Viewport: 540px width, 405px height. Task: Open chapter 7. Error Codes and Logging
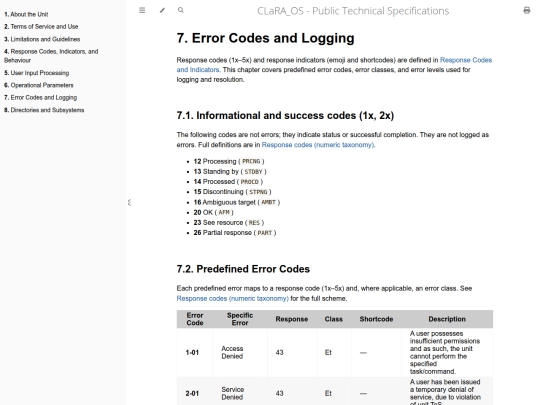[40, 97]
